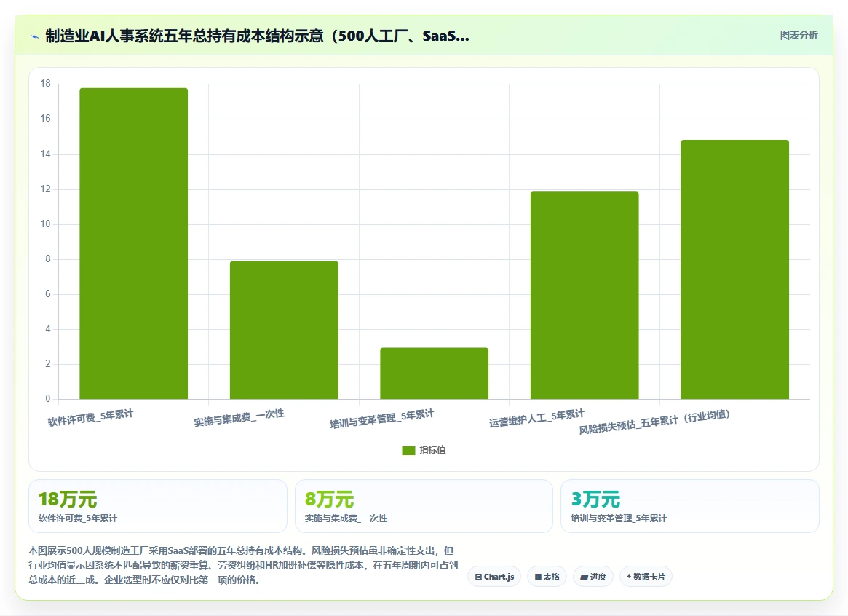Viewport: 848px width, 616px height.
Task: Click the 实施与集成费_一次性 bar
Action: pos(284,330)
